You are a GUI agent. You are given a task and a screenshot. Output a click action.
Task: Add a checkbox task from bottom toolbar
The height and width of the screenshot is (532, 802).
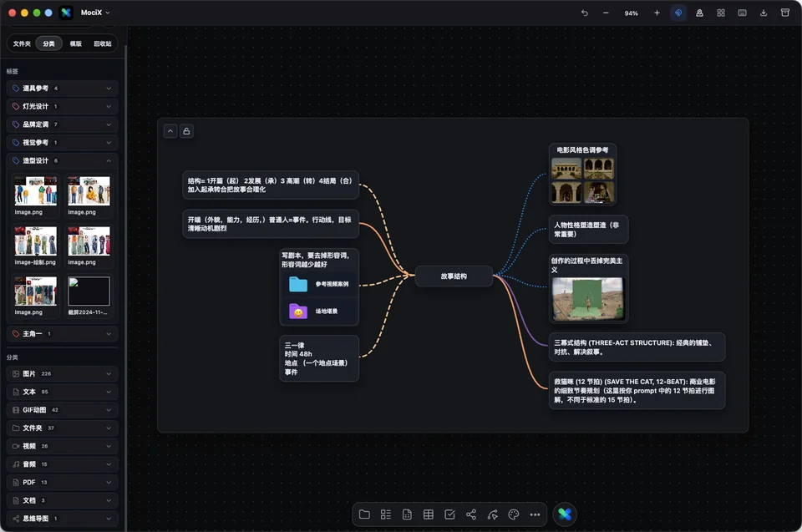[449, 514]
